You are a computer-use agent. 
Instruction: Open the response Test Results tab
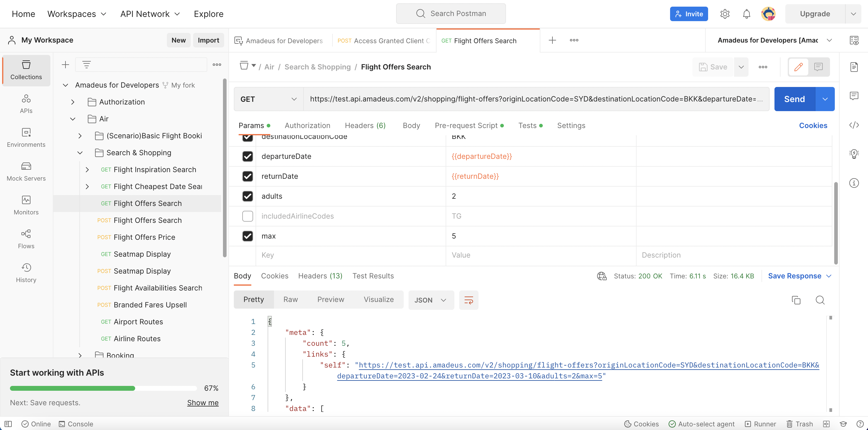point(373,276)
